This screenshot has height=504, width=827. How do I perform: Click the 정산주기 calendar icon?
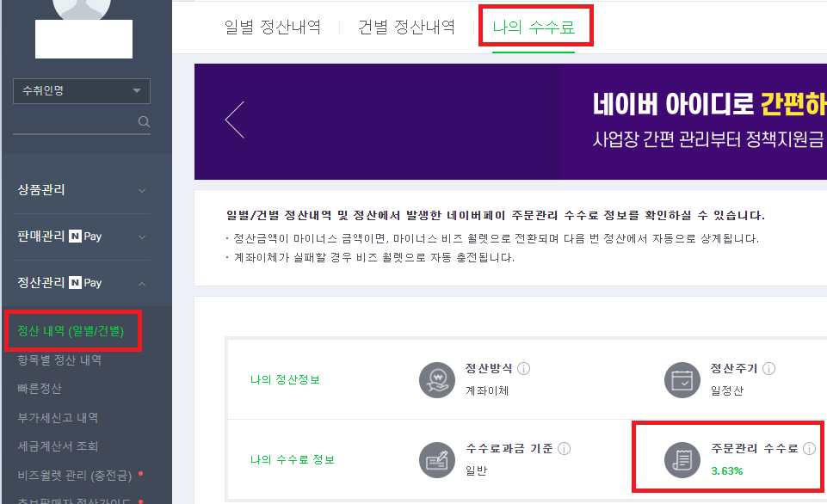[681, 379]
